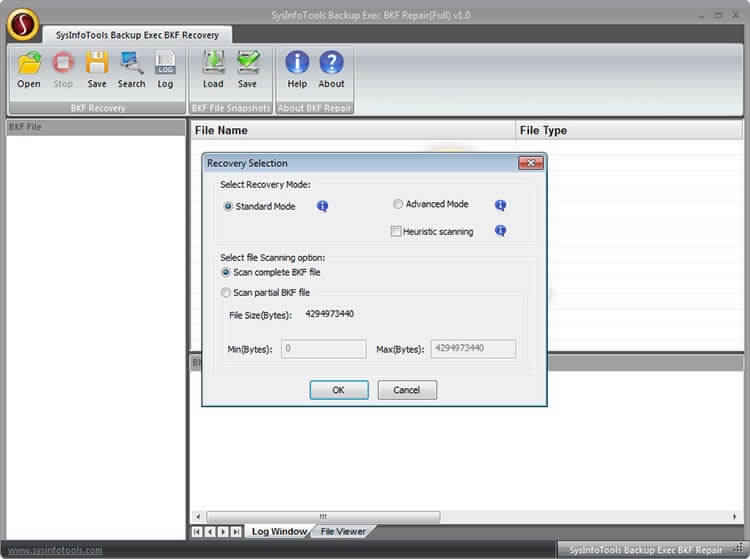
Task: Click the horizontal scrollbar thumb
Action: [x=323, y=516]
